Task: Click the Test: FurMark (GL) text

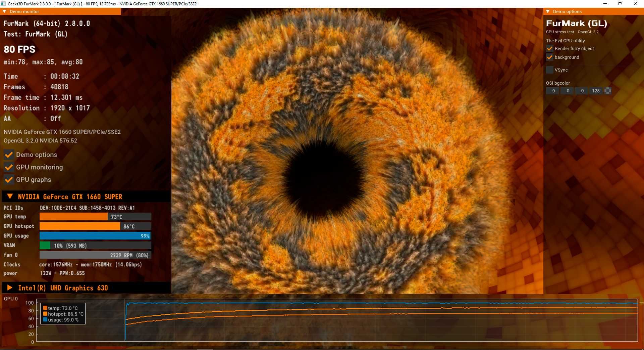Action: (36, 34)
